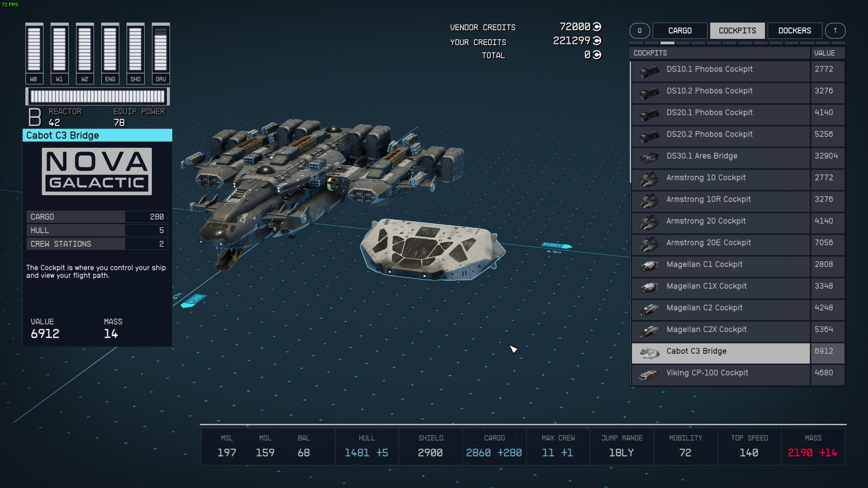
Task: Click the EQUIP POWER 78 readout
Action: tap(139, 117)
